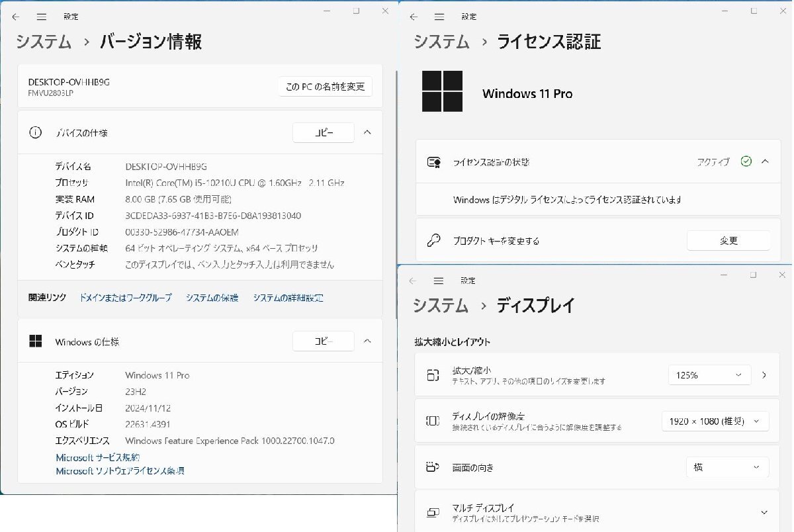Screen dimensions: 794x532
Task: Click システム breadcrumb in ライセンス認証 window
Action: tap(442, 42)
